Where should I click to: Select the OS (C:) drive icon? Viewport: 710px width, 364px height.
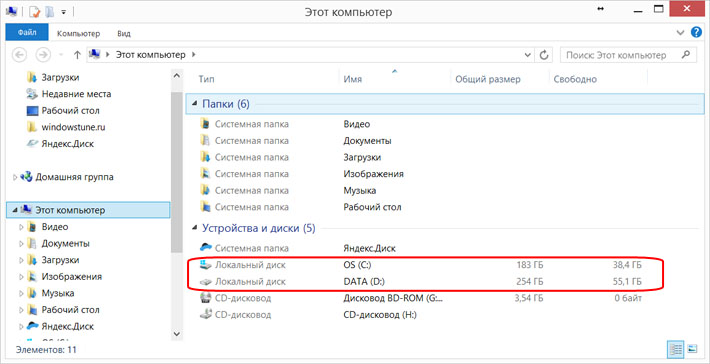point(206,265)
